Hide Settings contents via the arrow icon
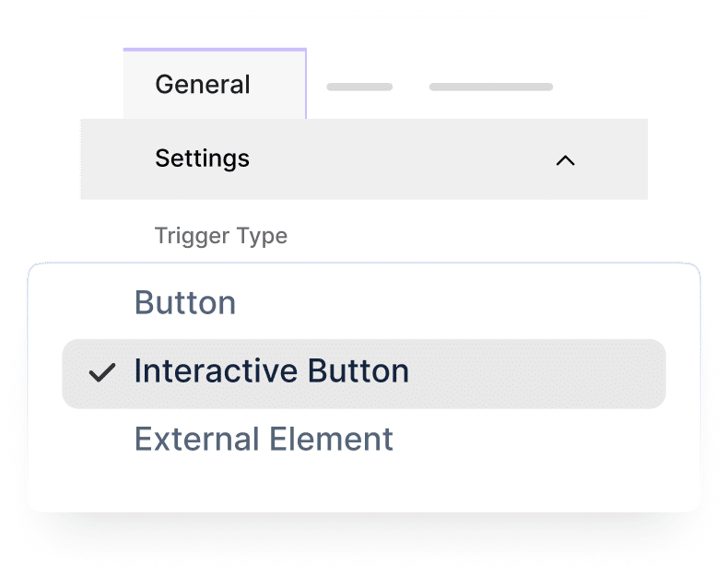 [x=565, y=160]
